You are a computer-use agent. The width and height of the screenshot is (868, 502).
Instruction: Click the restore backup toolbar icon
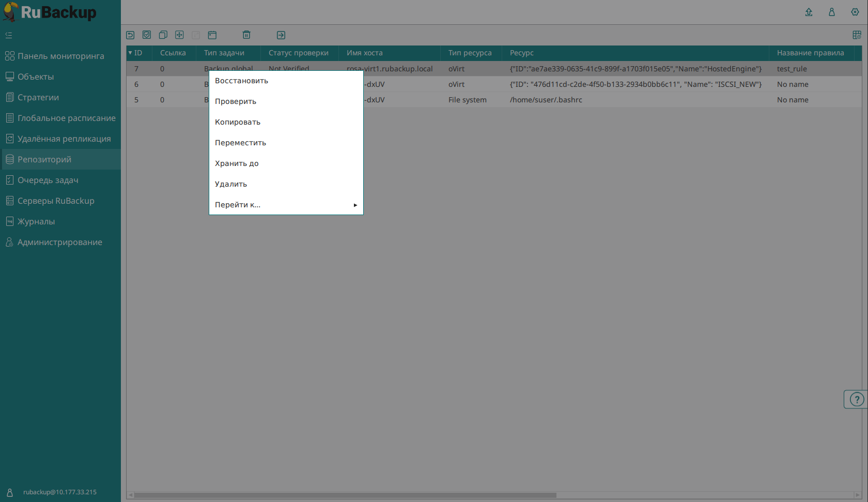pos(130,35)
